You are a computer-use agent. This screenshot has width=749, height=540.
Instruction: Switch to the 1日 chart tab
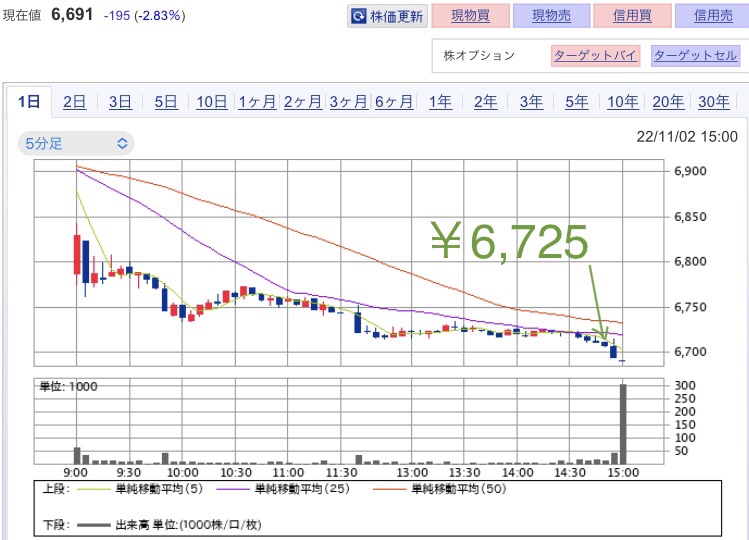point(29,101)
